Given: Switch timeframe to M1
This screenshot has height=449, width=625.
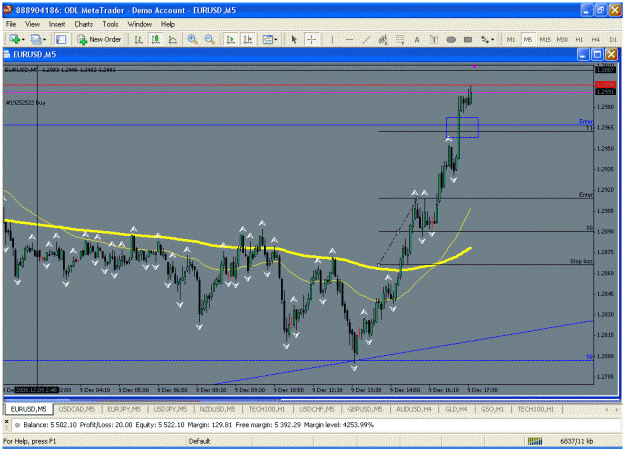Looking at the screenshot, I should click(x=511, y=39).
